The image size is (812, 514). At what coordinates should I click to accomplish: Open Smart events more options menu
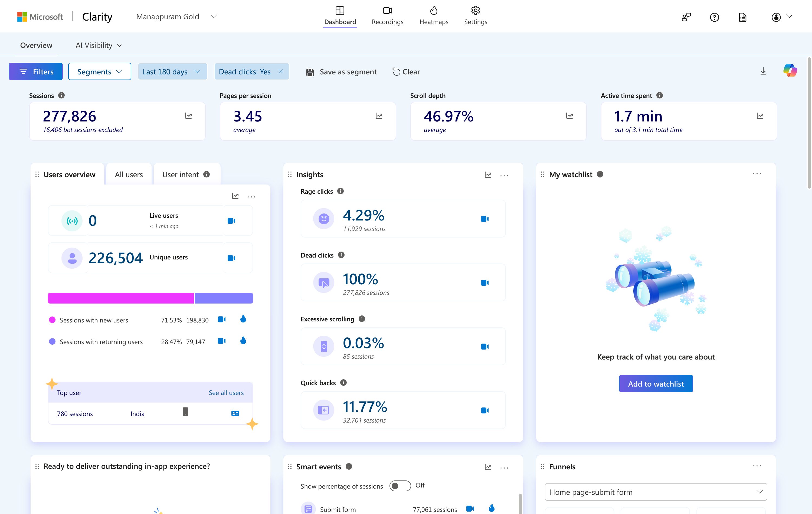pos(504,467)
